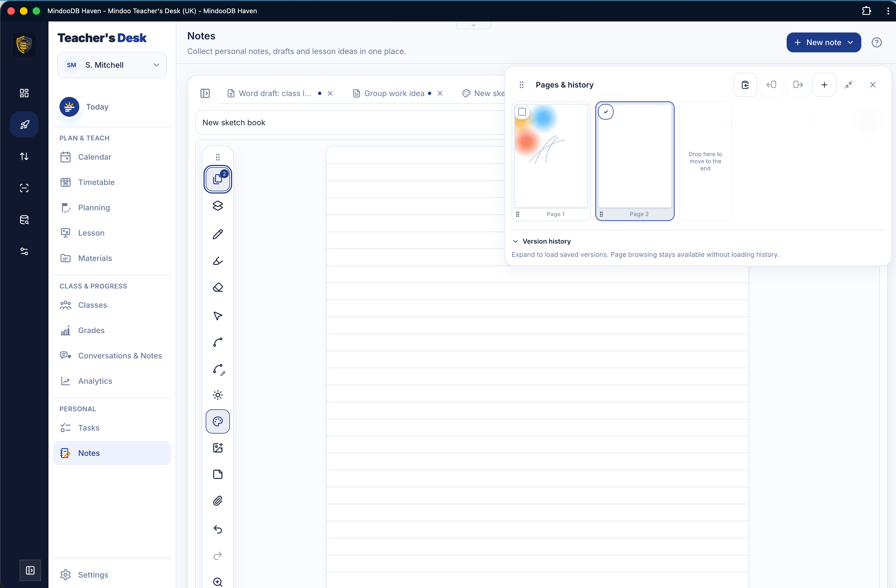The width and height of the screenshot is (896, 588).
Task: Toggle the notes list sidebar panel icon
Action: point(205,93)
